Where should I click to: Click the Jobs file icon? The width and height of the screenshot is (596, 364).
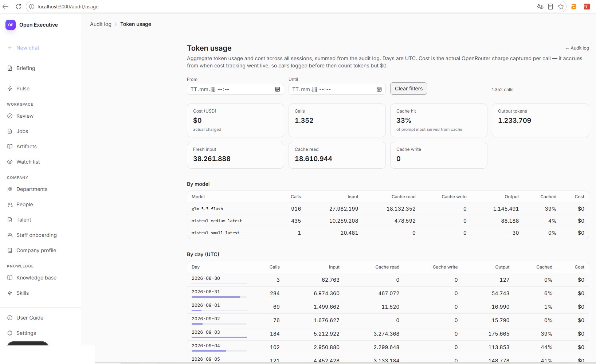10,131
